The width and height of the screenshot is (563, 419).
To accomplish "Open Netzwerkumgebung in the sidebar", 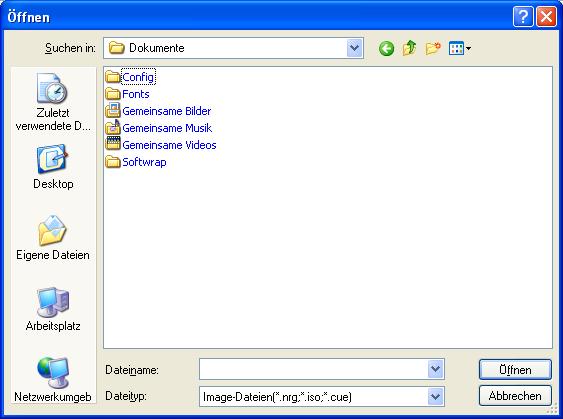I will pyautogui.click(x=53, y=380).
